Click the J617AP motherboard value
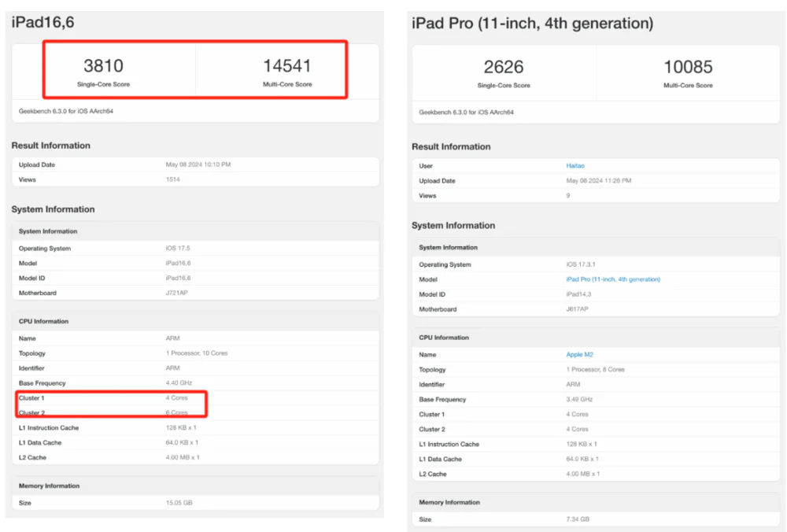 [577, 309]
